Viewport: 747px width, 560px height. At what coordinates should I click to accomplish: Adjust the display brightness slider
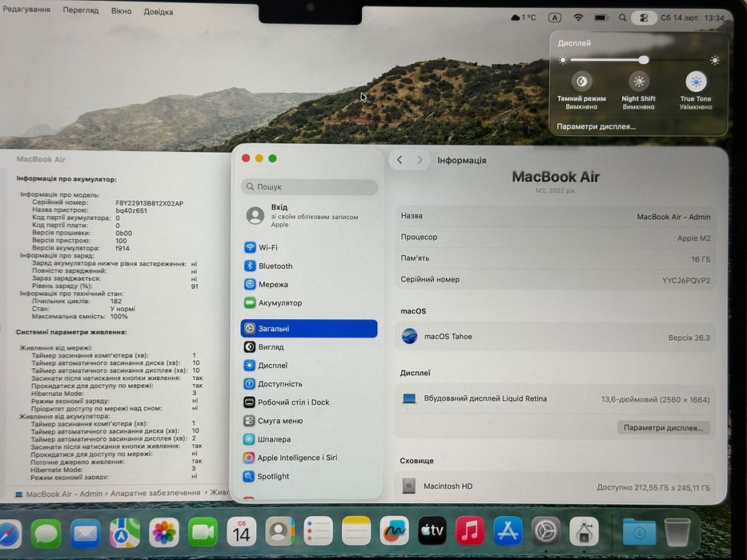pyautogui.click(x=638, y=60)
